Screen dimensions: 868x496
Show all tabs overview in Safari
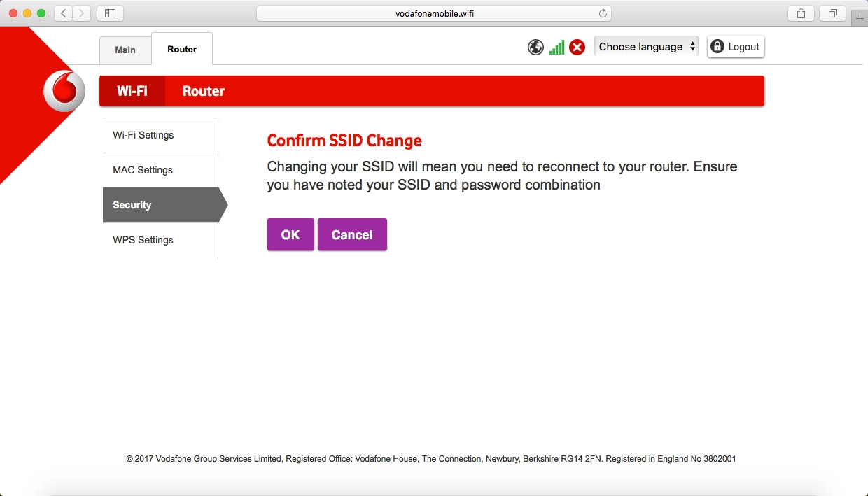tap(833, 13)
